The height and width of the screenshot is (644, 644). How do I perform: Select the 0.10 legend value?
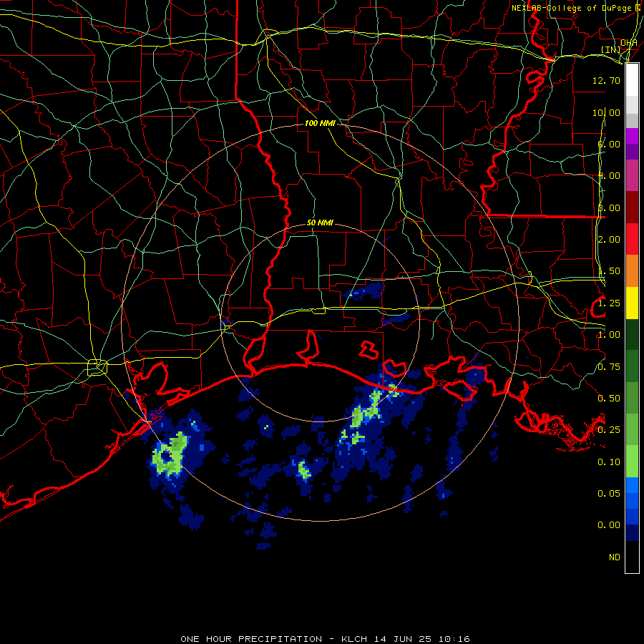pyautogui.click(x=609, y=462)
